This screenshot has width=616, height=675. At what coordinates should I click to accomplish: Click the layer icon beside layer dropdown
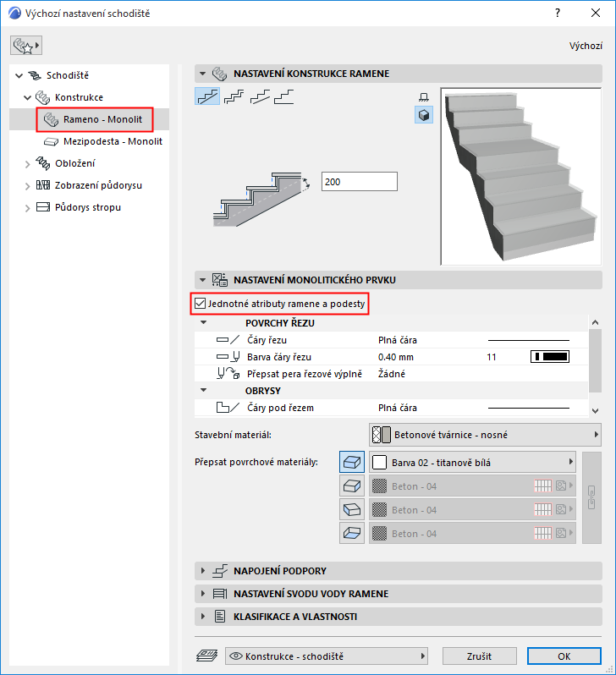206,656
